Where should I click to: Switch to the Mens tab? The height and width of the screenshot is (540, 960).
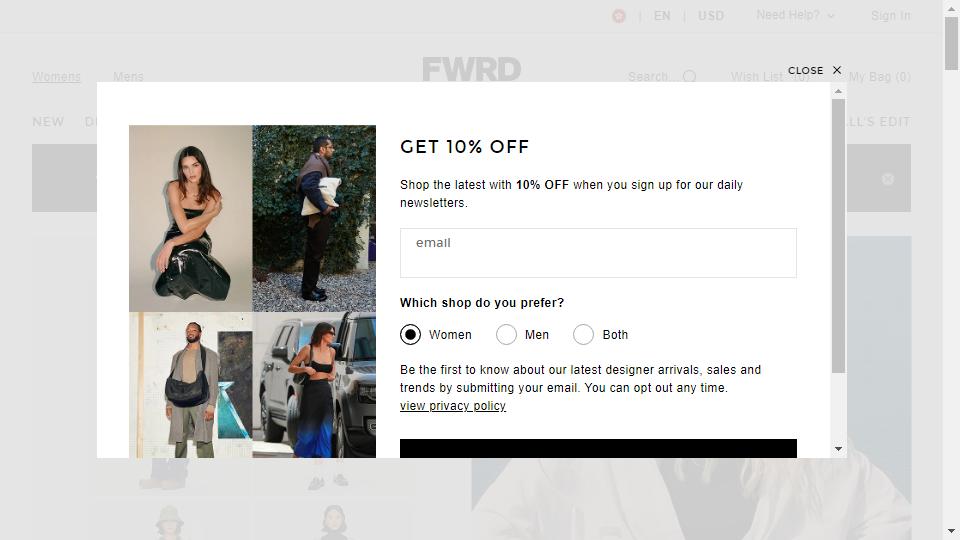[x=128, y=77]
